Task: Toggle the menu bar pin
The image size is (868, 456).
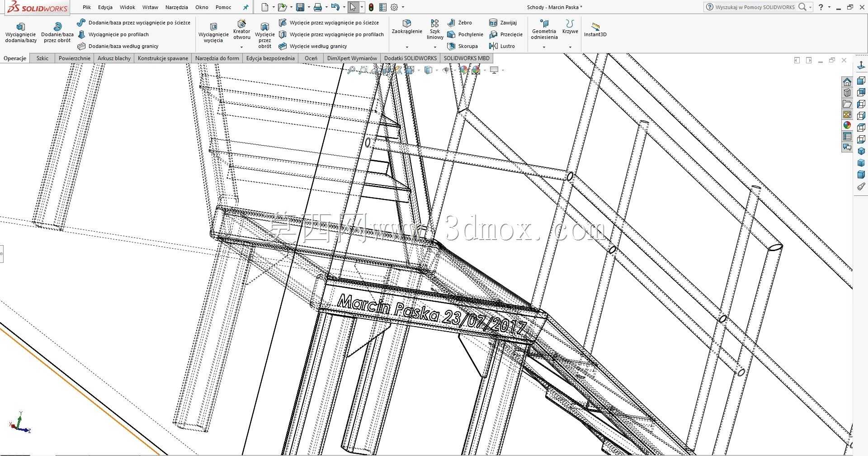Action: coord(246,7)
